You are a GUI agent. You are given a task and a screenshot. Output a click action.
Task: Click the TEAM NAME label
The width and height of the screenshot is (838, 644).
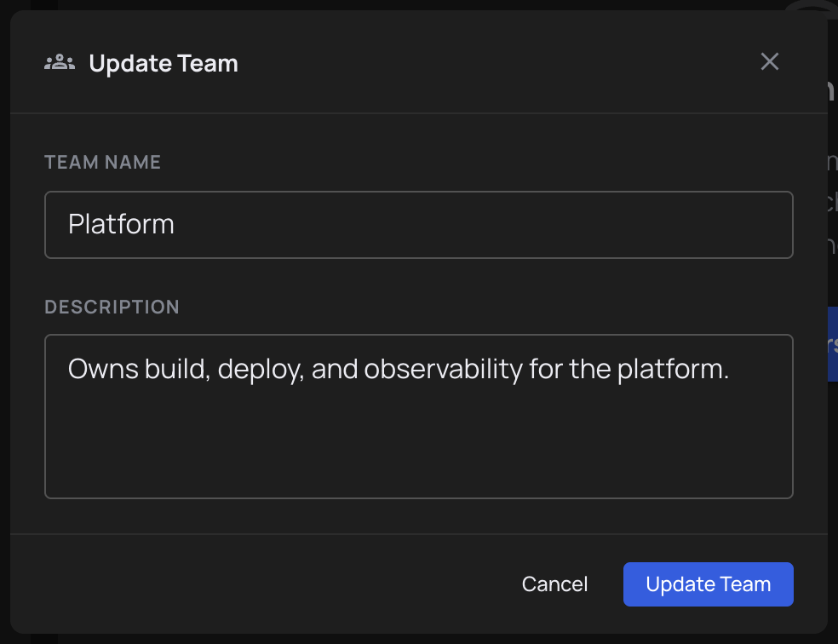click(x=102, y=163)
